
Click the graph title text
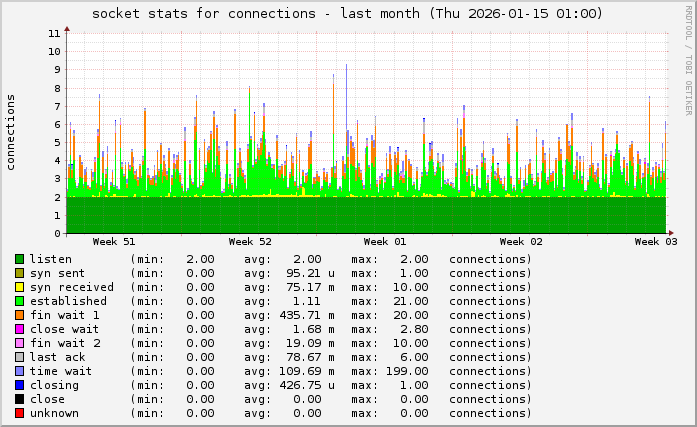tap(347, 14)
